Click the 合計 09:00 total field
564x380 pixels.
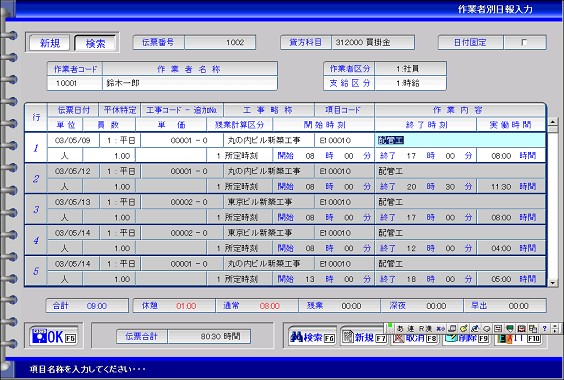tap(87, 306)
